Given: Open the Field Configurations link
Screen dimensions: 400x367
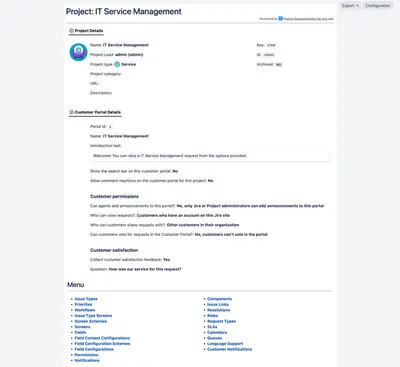Looking at the screenshot, I should [94, 349].
